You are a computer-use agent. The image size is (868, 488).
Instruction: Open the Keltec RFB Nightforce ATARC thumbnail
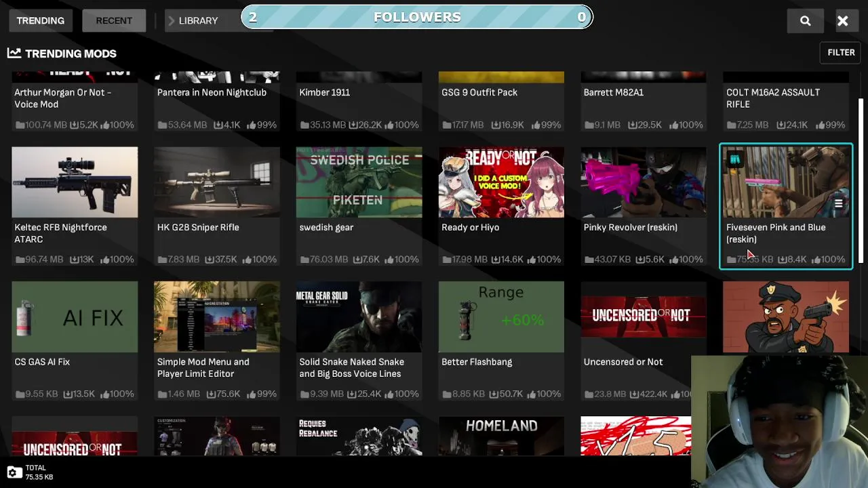pyautogui.click(x=75, y=182)
